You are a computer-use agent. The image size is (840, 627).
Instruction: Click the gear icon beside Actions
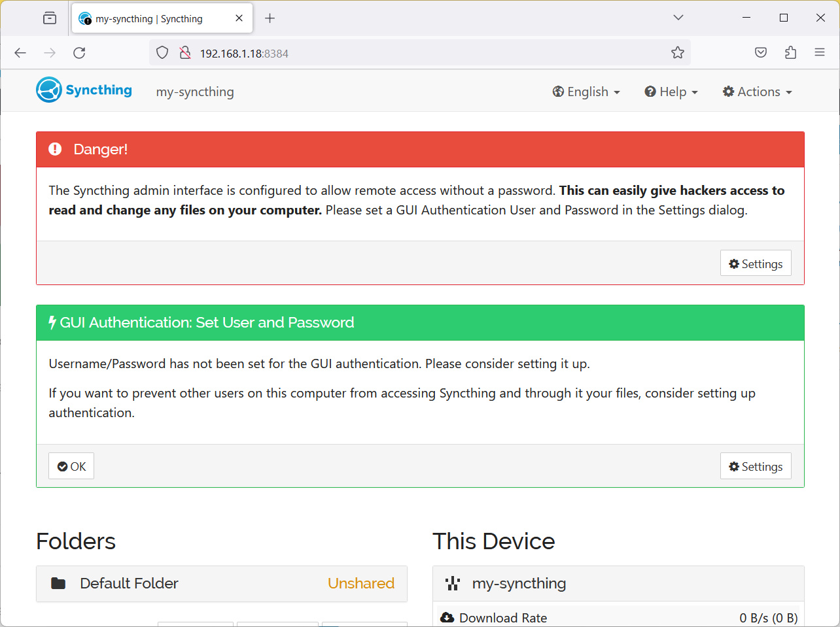728,92
